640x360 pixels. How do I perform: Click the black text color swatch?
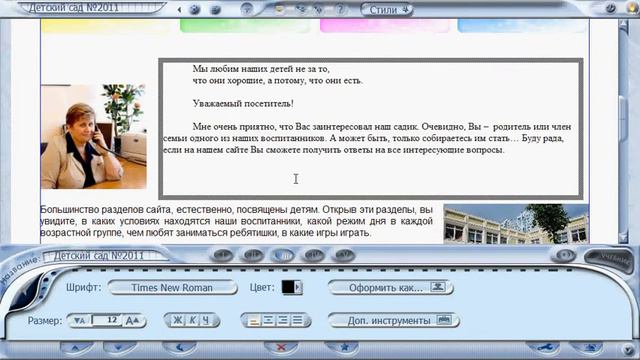tap(288, 287)
